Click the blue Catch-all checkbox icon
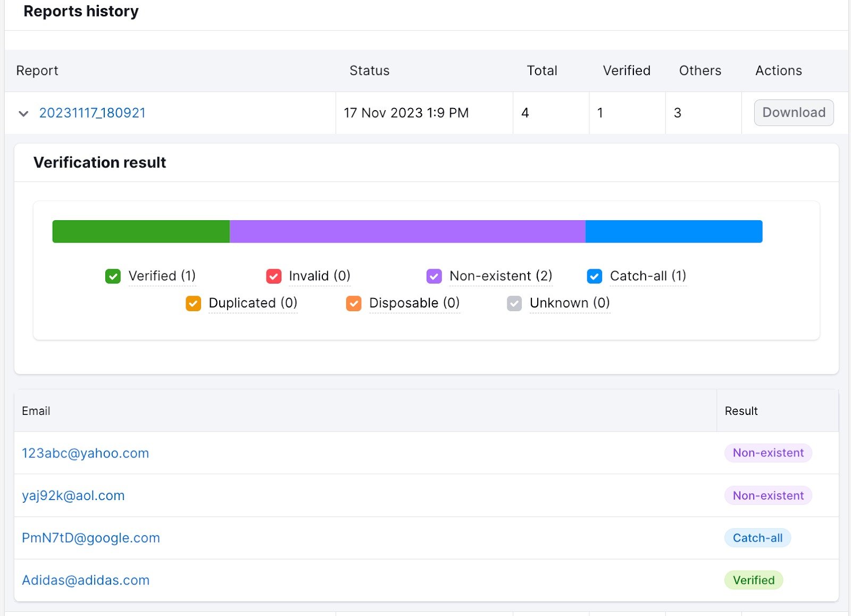Viewport: 851px width, 616px height. [594, 276]
